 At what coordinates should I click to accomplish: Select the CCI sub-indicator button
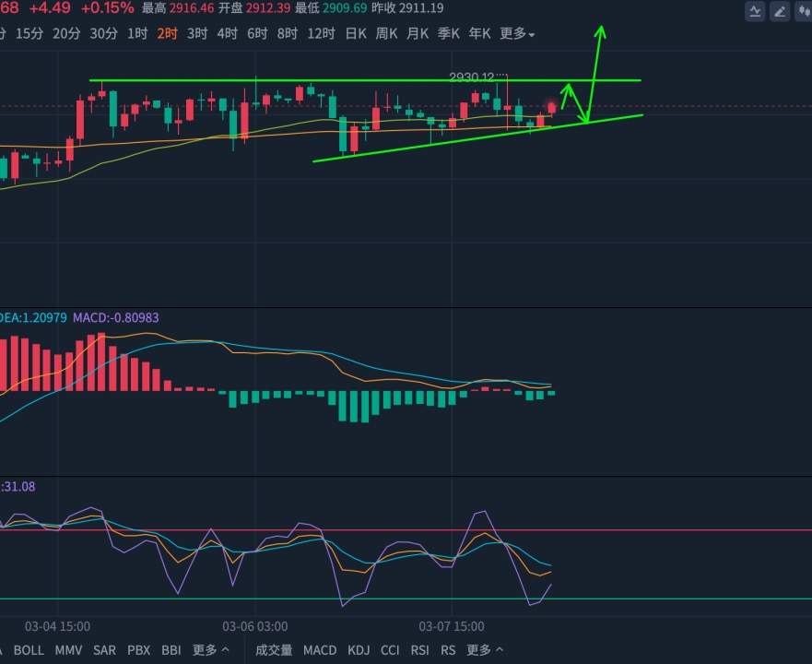pos(390,650)
